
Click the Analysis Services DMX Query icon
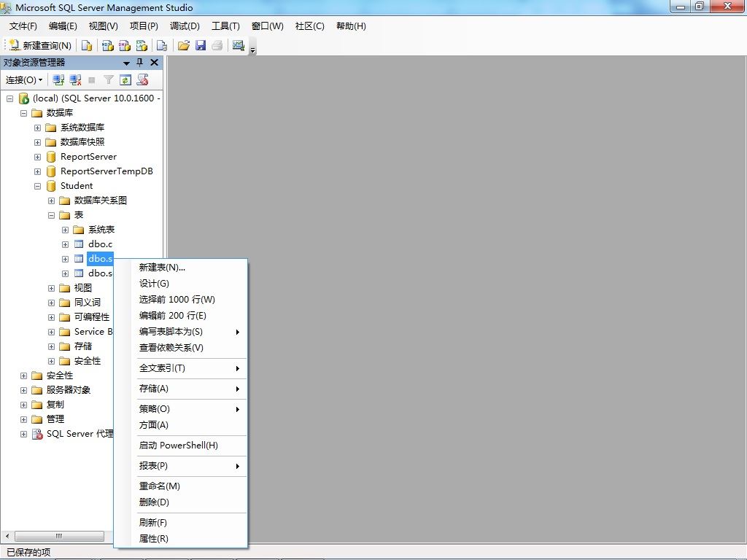(x=125, y=45)
